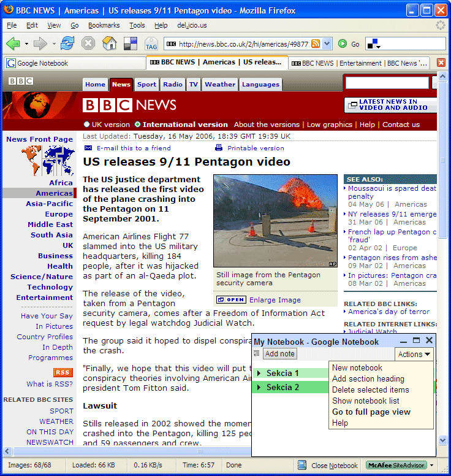Click the BBC site search input field
This screenshot has width=451, height=476.
click(x=387, y=83)
